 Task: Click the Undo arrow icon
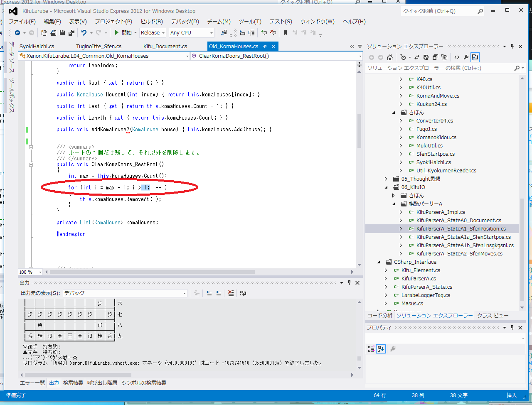[x=84, y=33]
